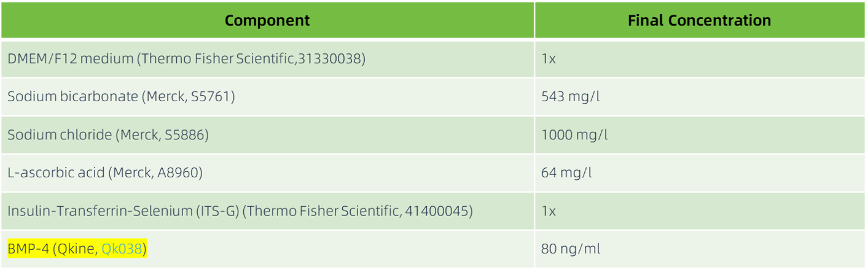
Task: Click the Component column header
Action: click(x=267, y=20)
